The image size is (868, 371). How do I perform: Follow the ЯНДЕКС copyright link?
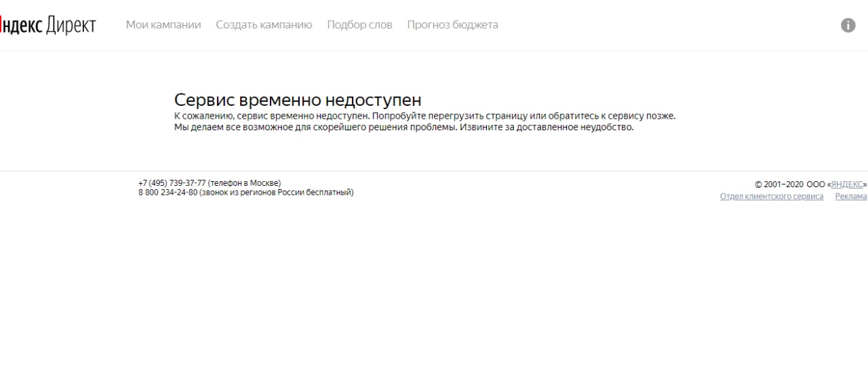pyautogui.click(x=846, y=184)
